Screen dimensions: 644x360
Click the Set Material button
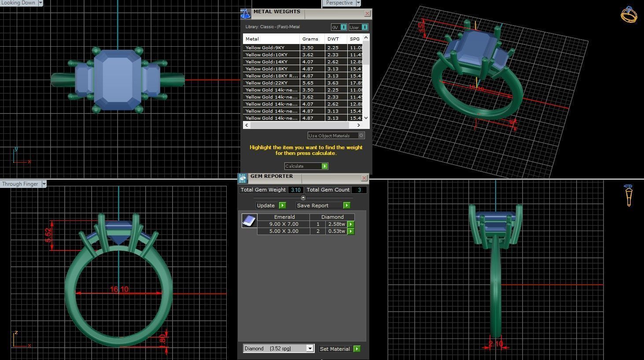[339, 349]
